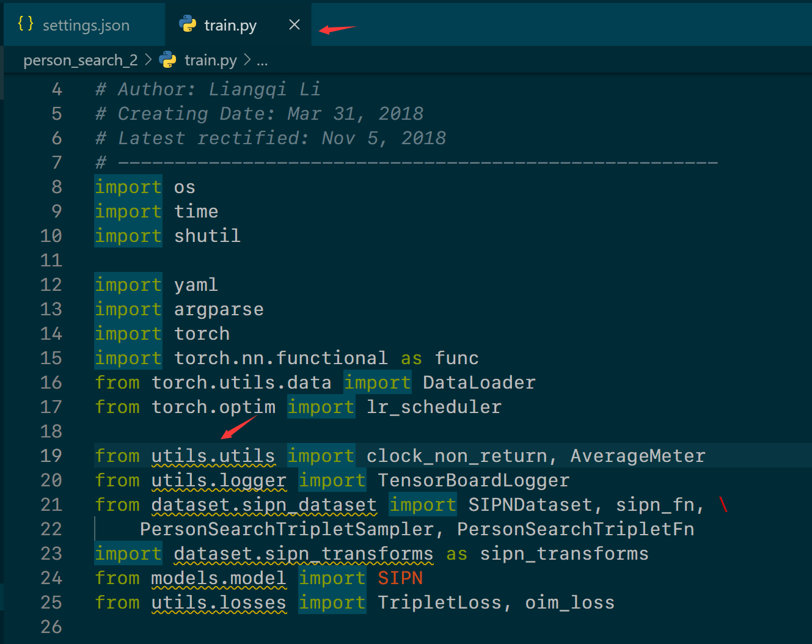Click the underlined utils.losses module name
The image size is (812, 644).
pyautogui.click(x=218, y=602)
